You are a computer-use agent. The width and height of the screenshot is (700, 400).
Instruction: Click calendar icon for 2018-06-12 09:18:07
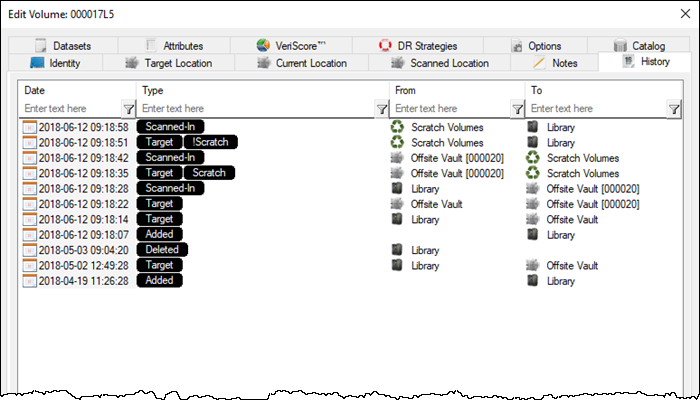[29, 235]
